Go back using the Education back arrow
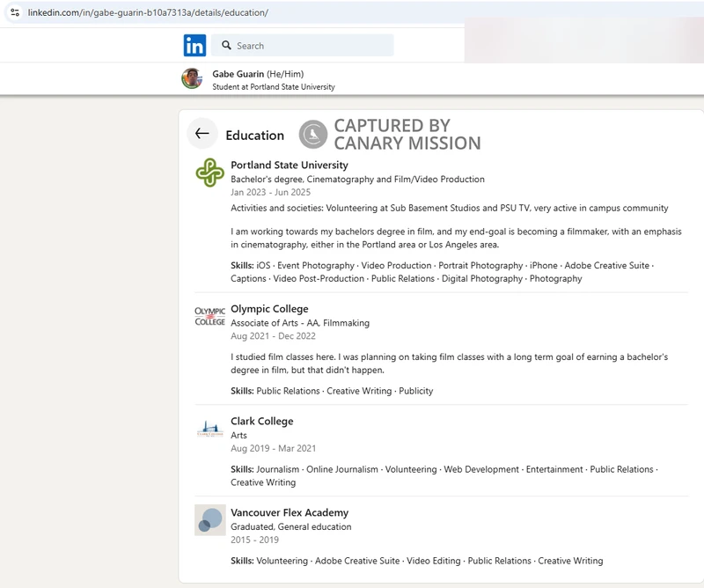Screen dimensions: 704x588 tap(202, 134)
